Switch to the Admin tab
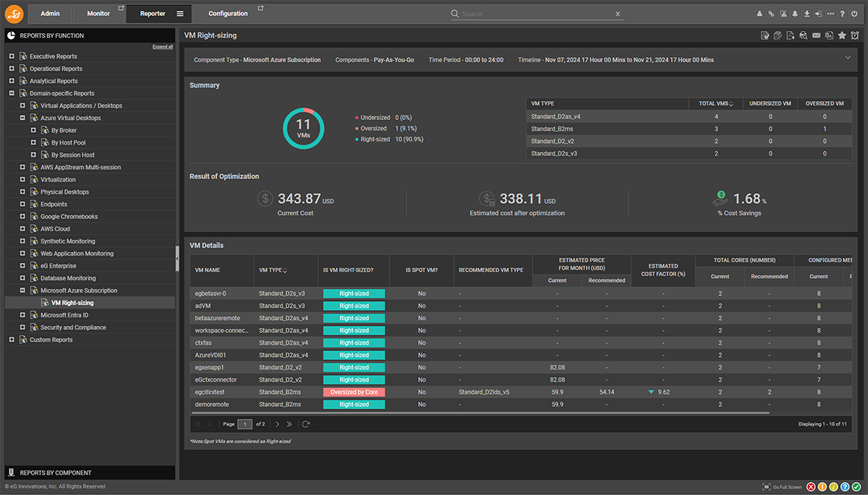The image size is (868, 495). (x=50, y=14)
